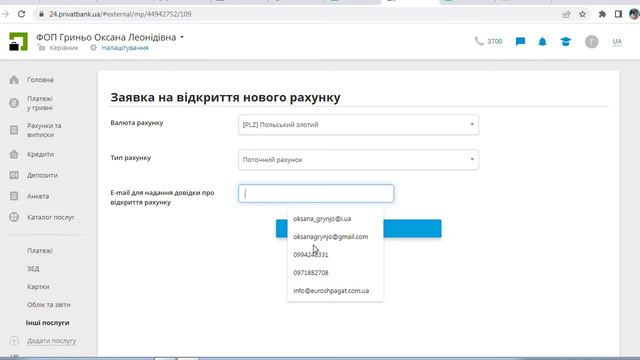The image size is (640, 360).
Task: Open the Анкета menu item
Action: 38,196
